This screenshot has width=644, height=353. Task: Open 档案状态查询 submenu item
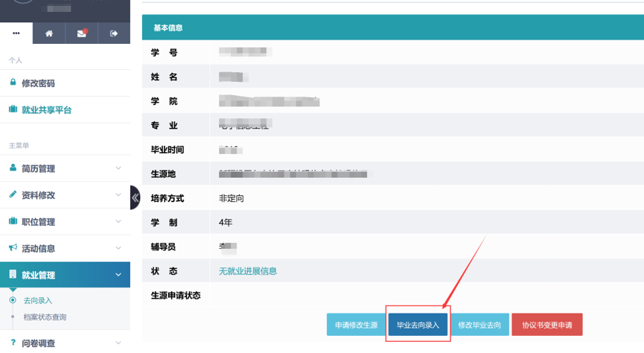pyautogui.click(x=45, y=317)
